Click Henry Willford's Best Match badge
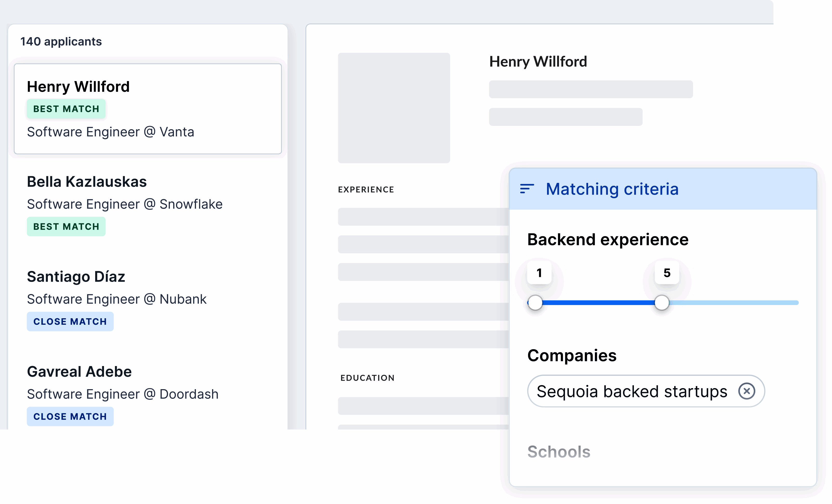Viewport: 832px width, 504px height. click(66, 109)
